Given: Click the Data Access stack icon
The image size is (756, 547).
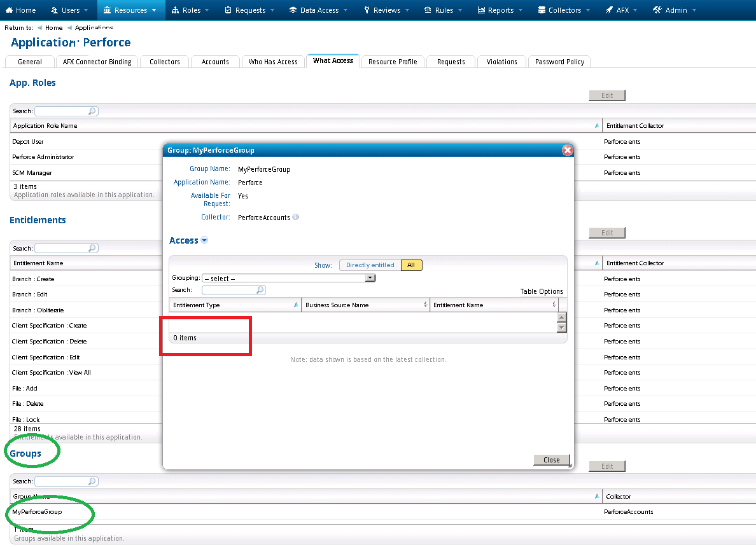Looking at the screenshot, I should pyautogui.click(x=293, y=10).
